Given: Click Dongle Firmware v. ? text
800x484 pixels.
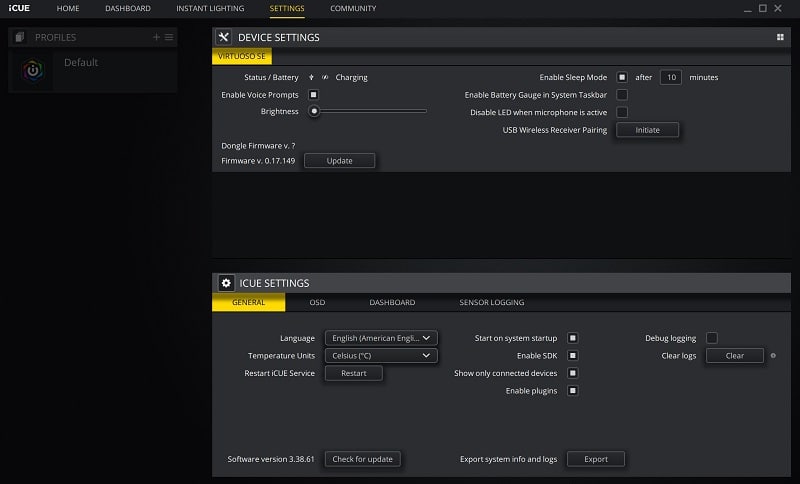Looking at the screenshot, I should pyautogui.click(x=258, y=146).
